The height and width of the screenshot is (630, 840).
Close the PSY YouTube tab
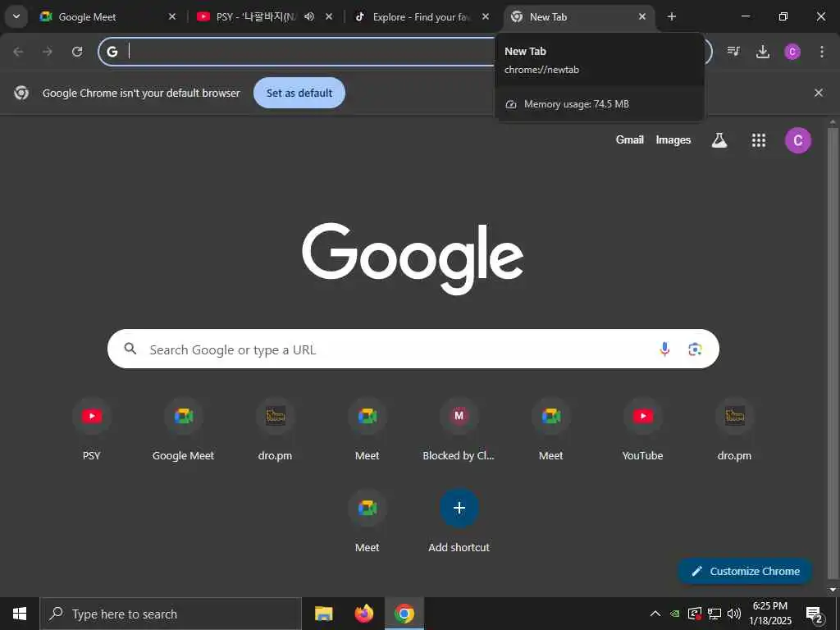pos(329,16)
